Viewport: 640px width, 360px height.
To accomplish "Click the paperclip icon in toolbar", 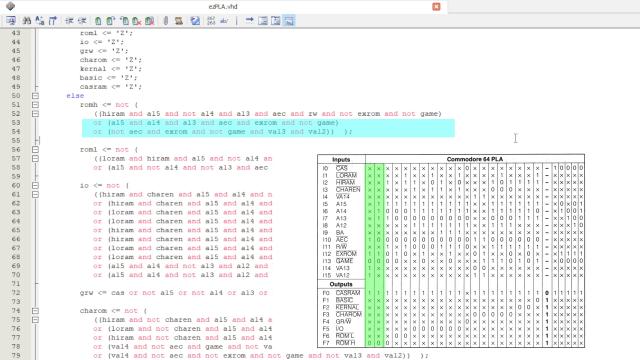I will point(166,21).
